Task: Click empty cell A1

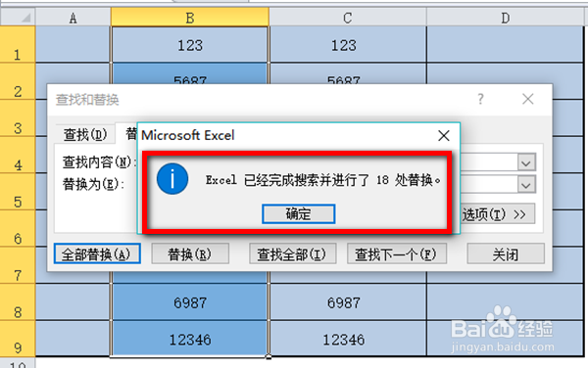Action: pyautogui.click(x=73, y=45)
